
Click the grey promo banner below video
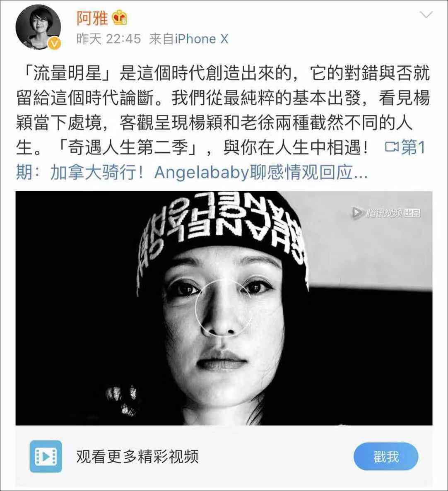click(x=224, y=457)
